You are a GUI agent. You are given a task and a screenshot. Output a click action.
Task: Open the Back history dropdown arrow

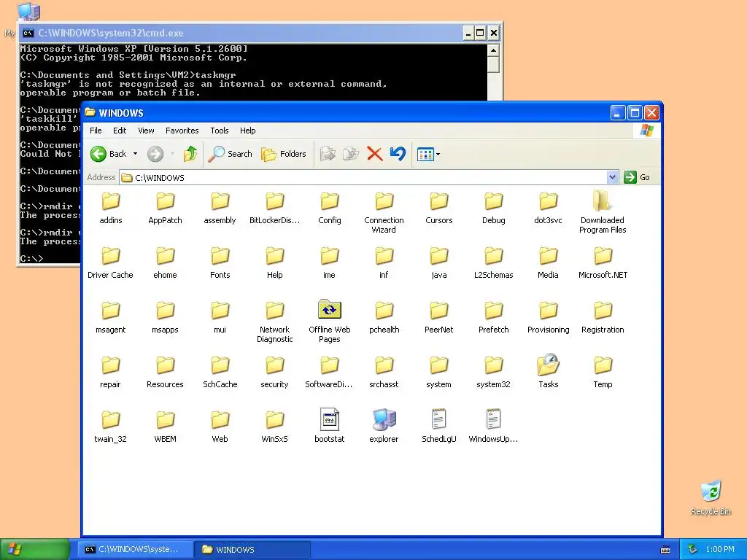pos(135,154)
